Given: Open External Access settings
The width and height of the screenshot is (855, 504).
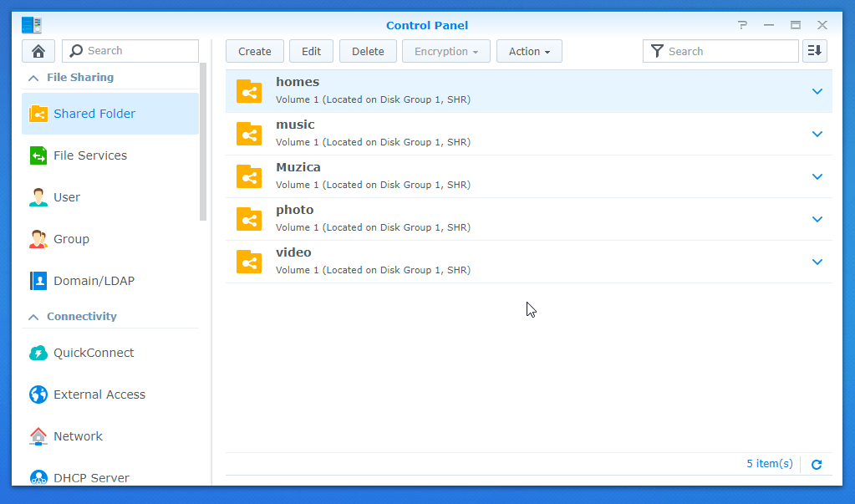Looking at the screenshot, I should (99, 395).
